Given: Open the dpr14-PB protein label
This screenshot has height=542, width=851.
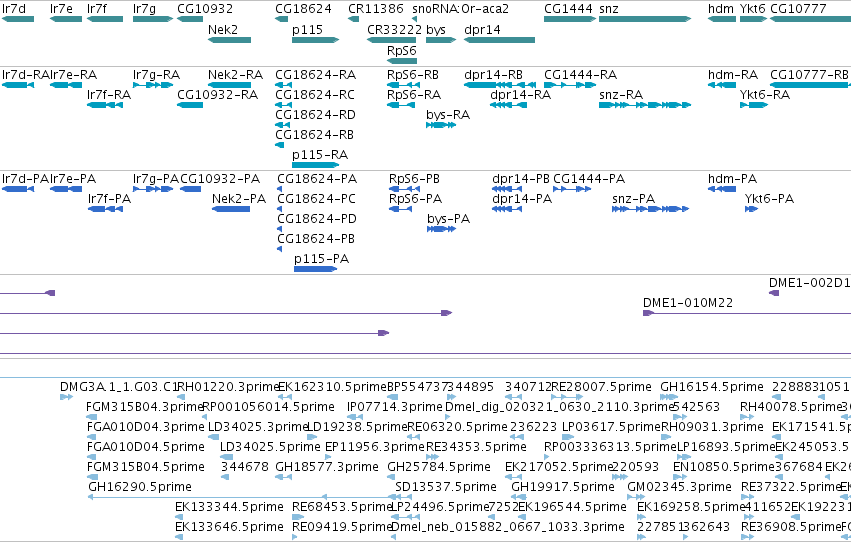Looking at the screenshot, I should point(520,178).
